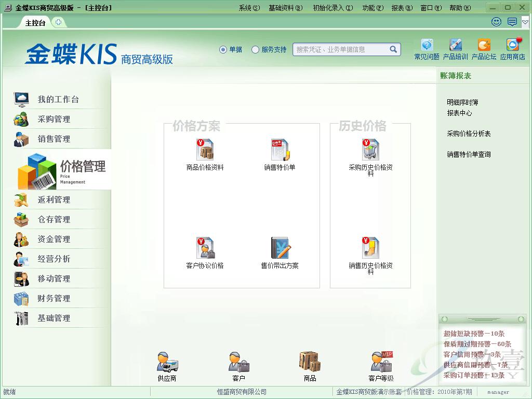
Task: Open 供应商信用预警 alert
Action: coord(476,365)
